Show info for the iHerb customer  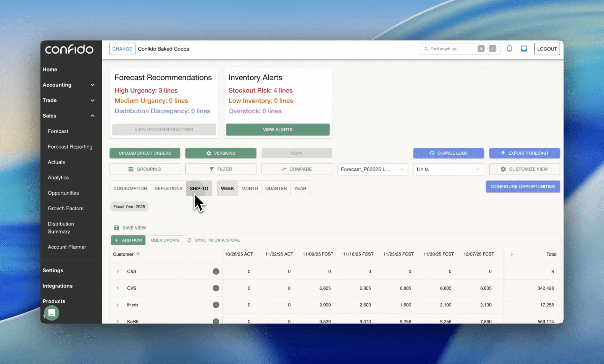pos(216,305)
